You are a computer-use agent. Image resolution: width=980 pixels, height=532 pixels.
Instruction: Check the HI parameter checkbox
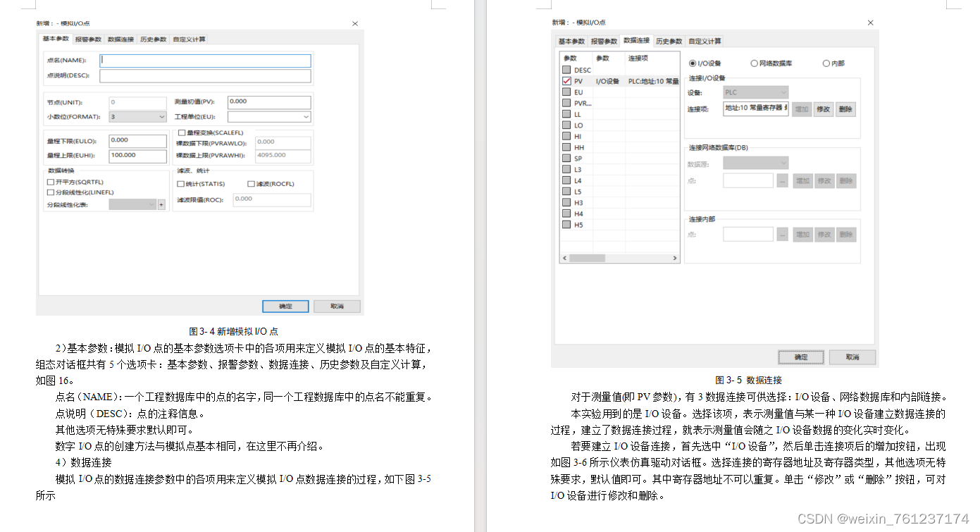[x=566, y=136]
